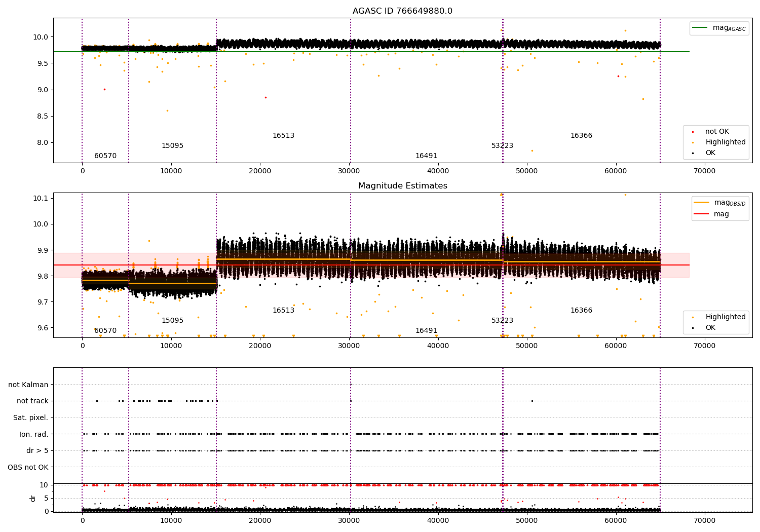
Task: Click the 'not track' row label
Action: (32, 401)
